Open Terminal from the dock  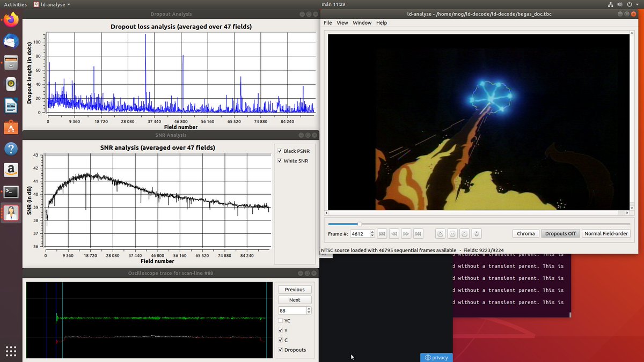click(11, 191)
